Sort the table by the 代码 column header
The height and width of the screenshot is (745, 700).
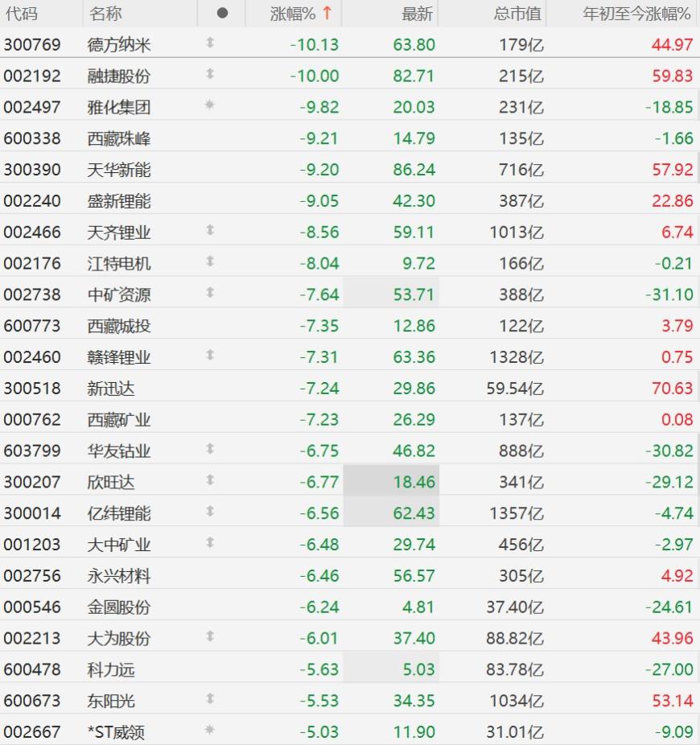click(x=21, y=14)
